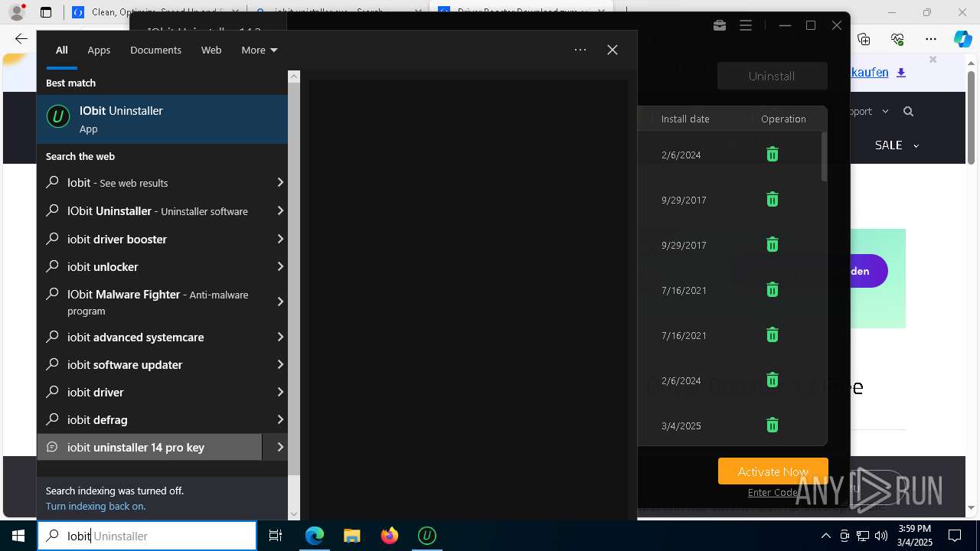Click Turn indexing back on link
The width and height of the screenshot is (980, 551).
[96, 506]
